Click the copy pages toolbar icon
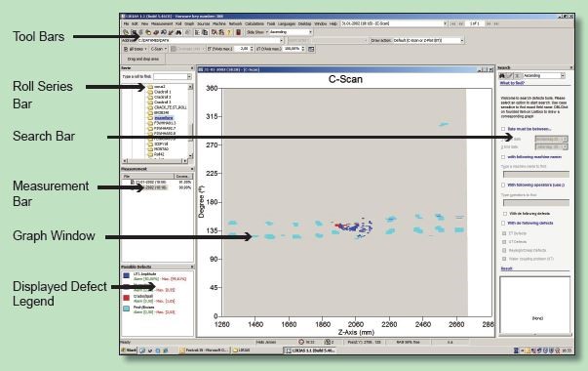Screen dimensions: 588x371 click(x=205, y=32)
